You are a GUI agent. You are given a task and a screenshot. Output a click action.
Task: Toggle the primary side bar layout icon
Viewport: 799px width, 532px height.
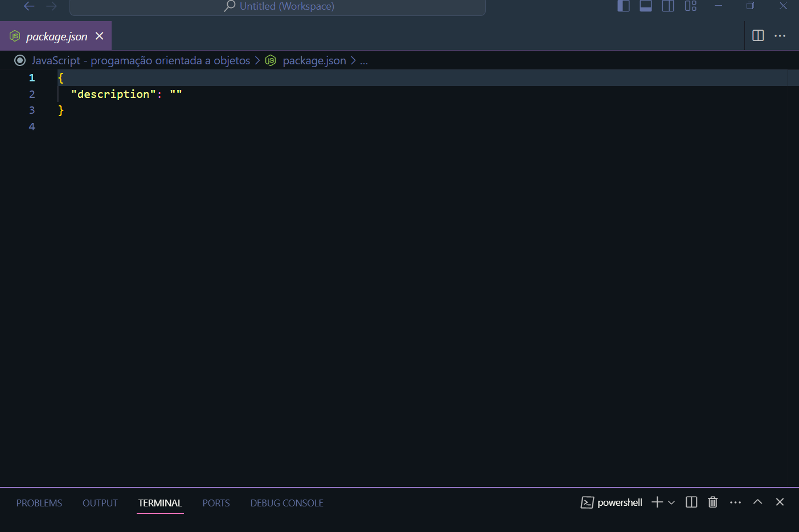coord(624,6)
